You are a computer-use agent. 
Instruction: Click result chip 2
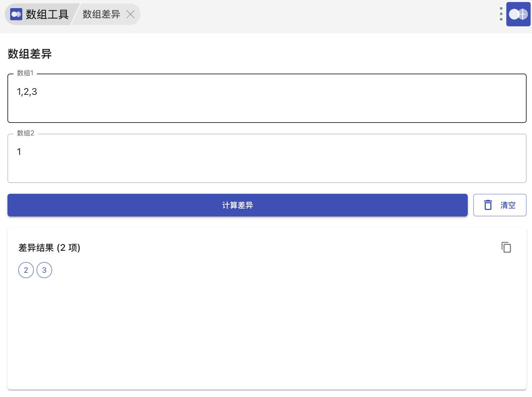(x=26, y=270)
